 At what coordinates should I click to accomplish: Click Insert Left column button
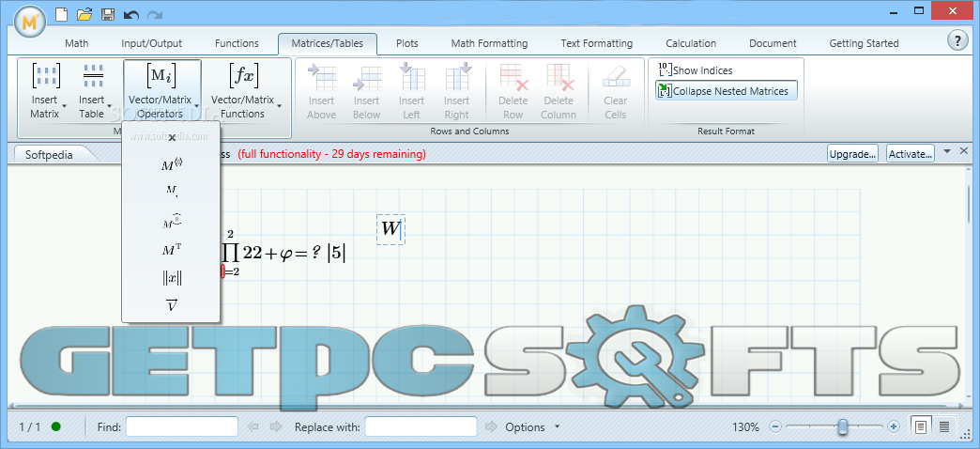(x=412, y=91)
